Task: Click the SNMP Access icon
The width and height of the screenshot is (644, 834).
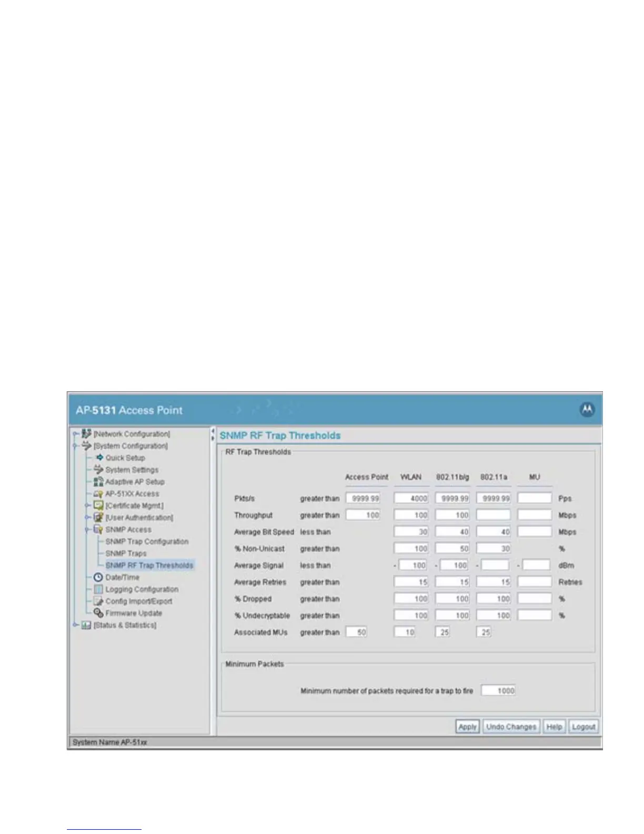Action: click(98, 530)
